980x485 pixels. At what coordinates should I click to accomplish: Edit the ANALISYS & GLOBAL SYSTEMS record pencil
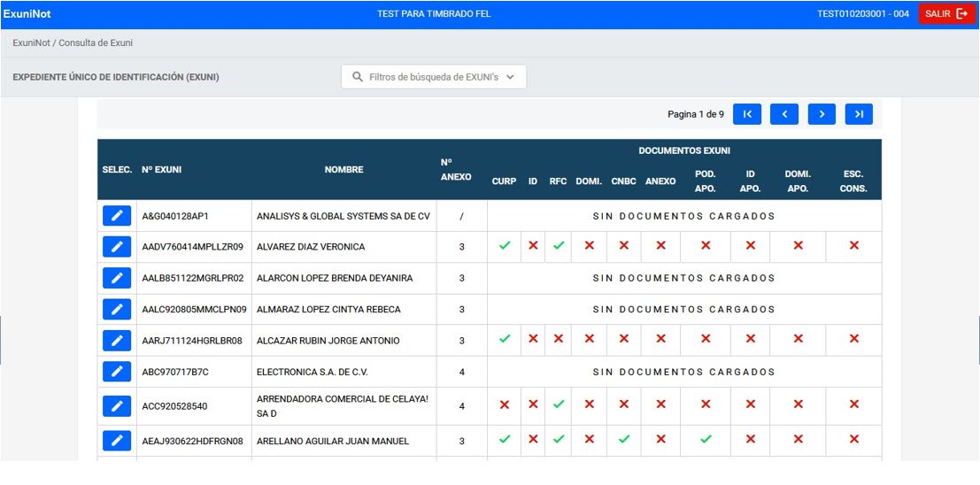point(117,216)
